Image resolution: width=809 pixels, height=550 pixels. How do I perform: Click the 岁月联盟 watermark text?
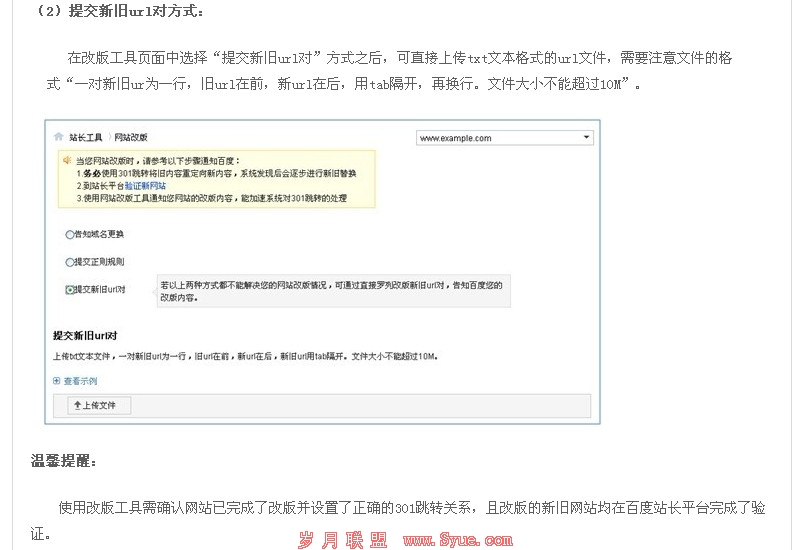click(x=342, y=540)
